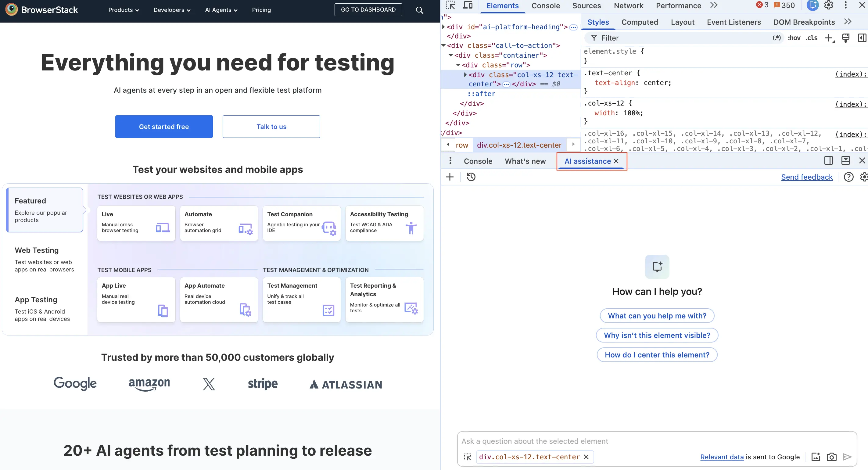Show more DevTools main tabs
The height and width of the screenshot is (470, 868).
tap(714, 5)
